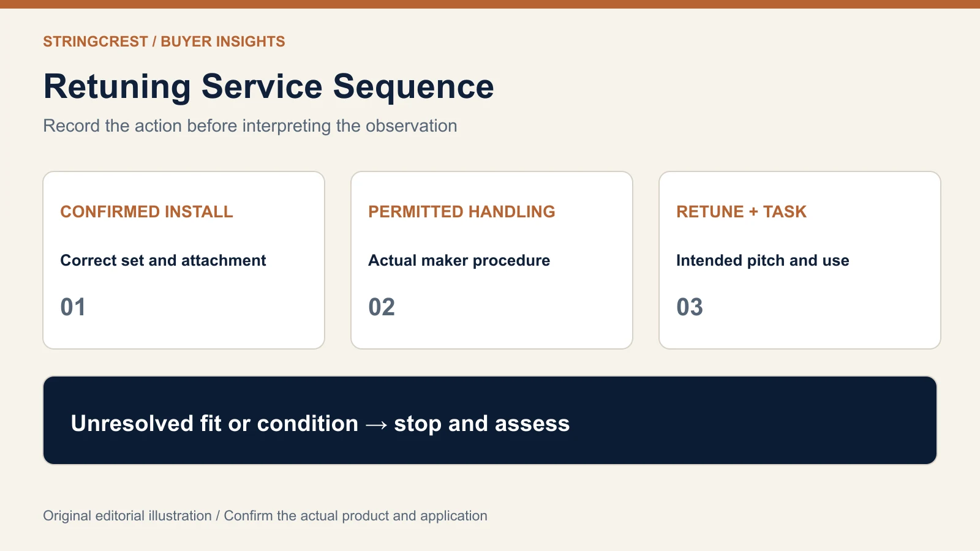The image size is (980, 551).
Task: Select the RETUNE + TASK heading
Action: 741,212
